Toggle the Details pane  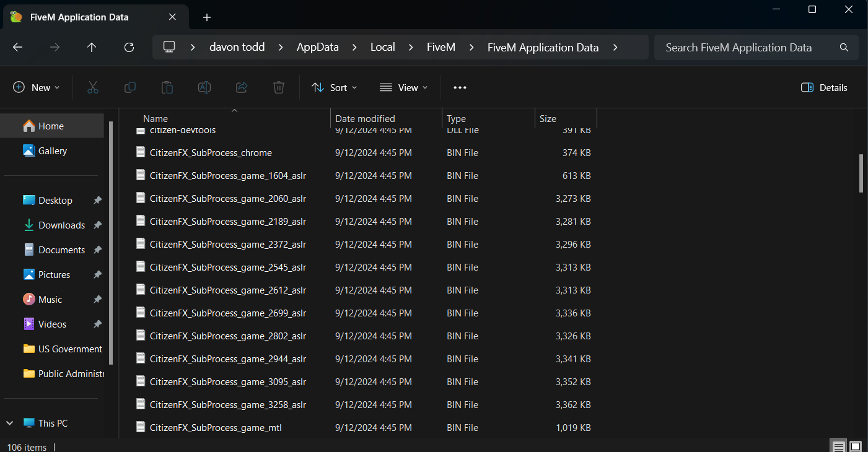[823, 87]
